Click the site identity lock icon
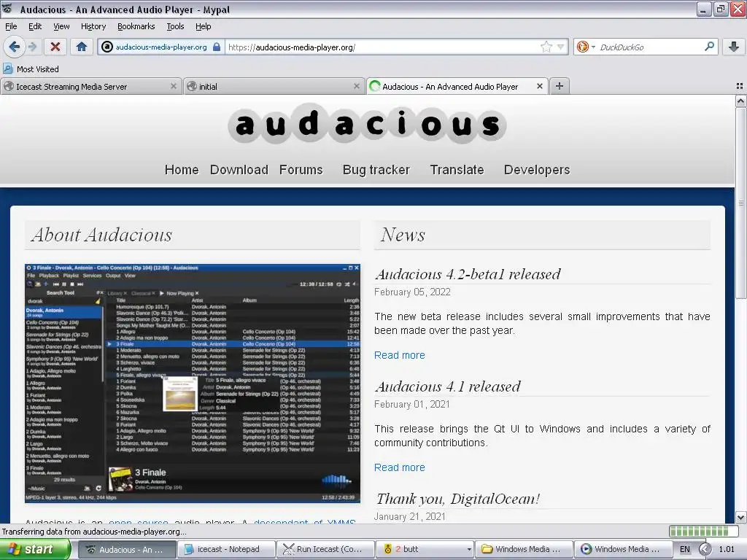 click(217, 47)
